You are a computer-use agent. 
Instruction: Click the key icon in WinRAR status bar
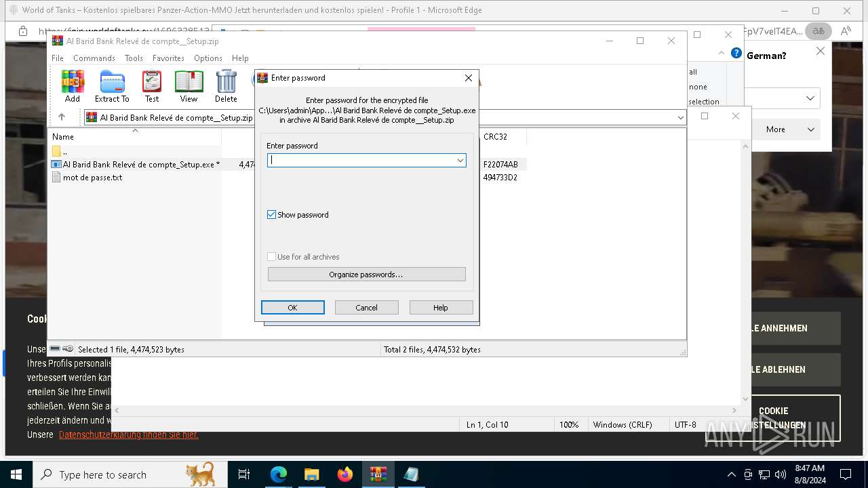pyautogui.click(x=68, y=349)
